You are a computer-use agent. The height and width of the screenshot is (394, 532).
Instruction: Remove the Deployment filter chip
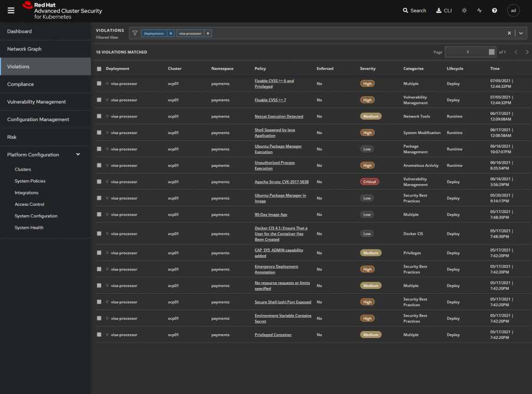tap(170, 33)
